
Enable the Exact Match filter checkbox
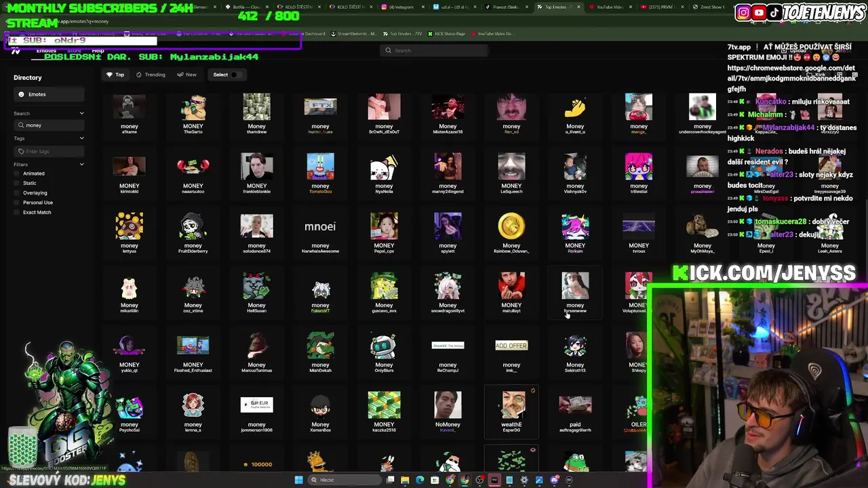(17, 212)
